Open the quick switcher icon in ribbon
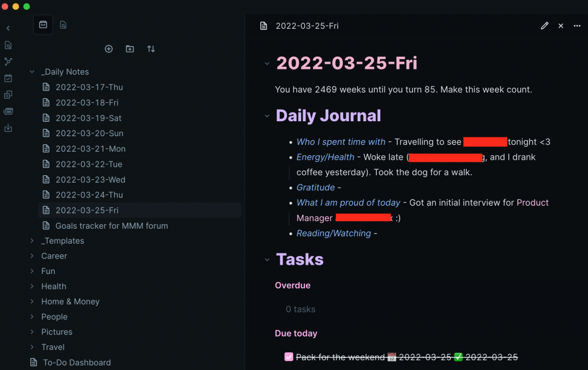 [x=8, y=45]
